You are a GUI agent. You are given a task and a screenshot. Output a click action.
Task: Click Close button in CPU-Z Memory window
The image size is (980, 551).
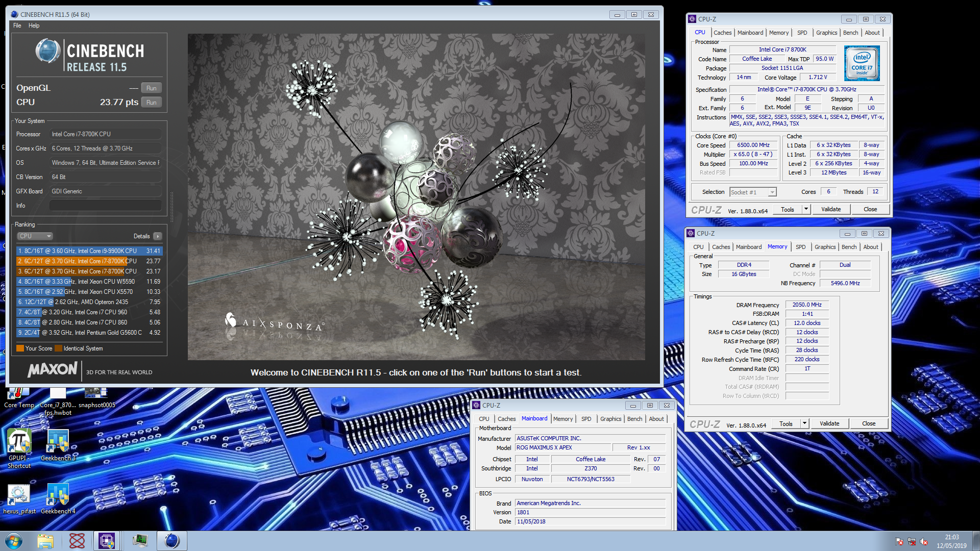point(869,423)
